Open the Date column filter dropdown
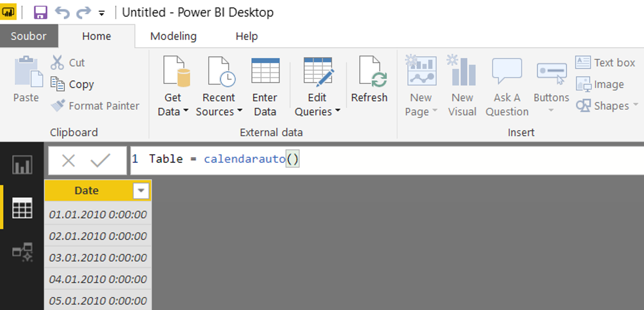Screen dimensions: 644x310 pyautogui.click(x=141, y=191)
